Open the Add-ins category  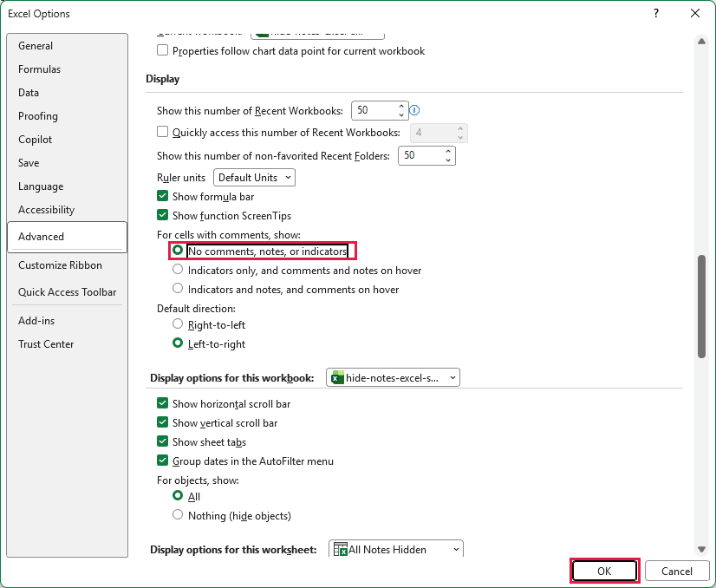click(x=67, y=321)
